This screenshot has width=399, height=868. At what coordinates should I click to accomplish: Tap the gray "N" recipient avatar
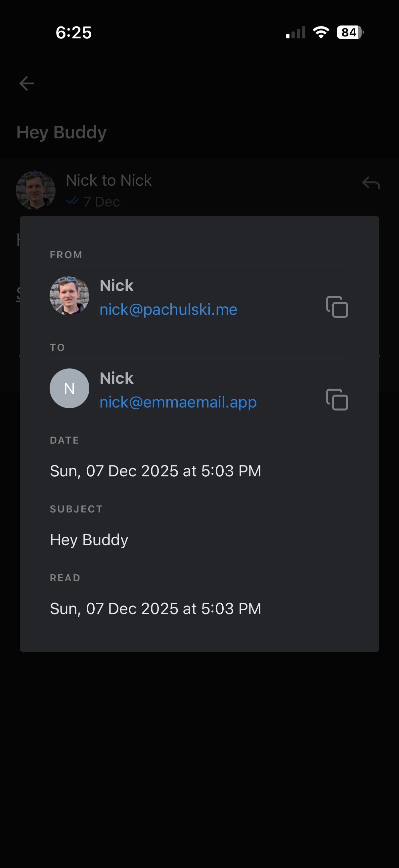point(69,388)
